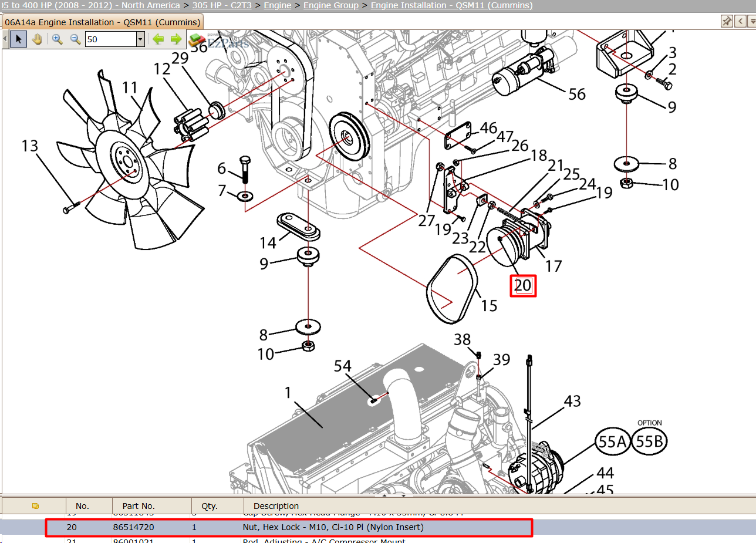
Task: Click callout 21 in the diagram
Action: click(555, 166)
